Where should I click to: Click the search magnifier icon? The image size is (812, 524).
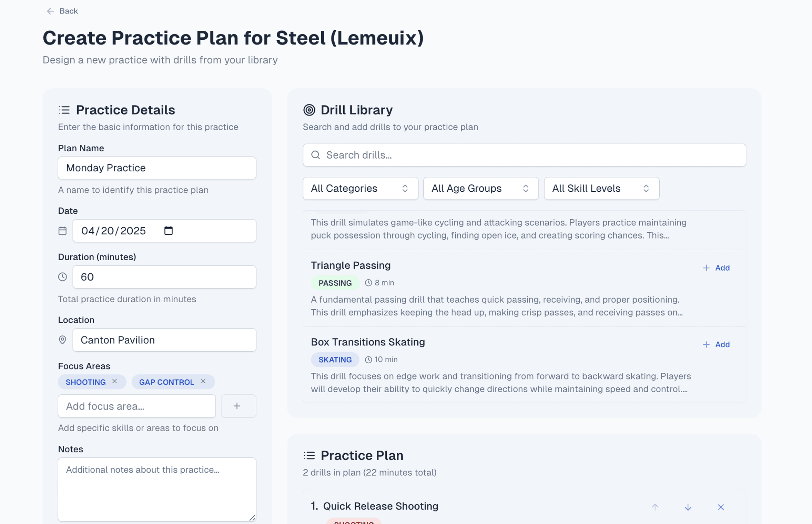tap(315, 155)
